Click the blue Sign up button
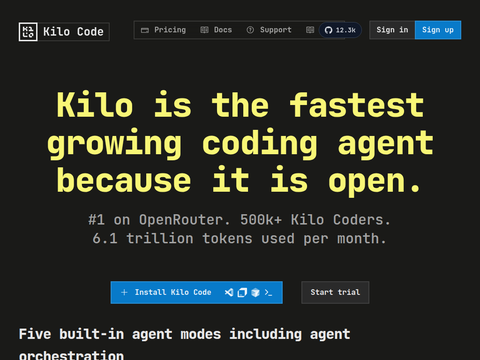Viewport: 480px width, 360px height. 438,30
